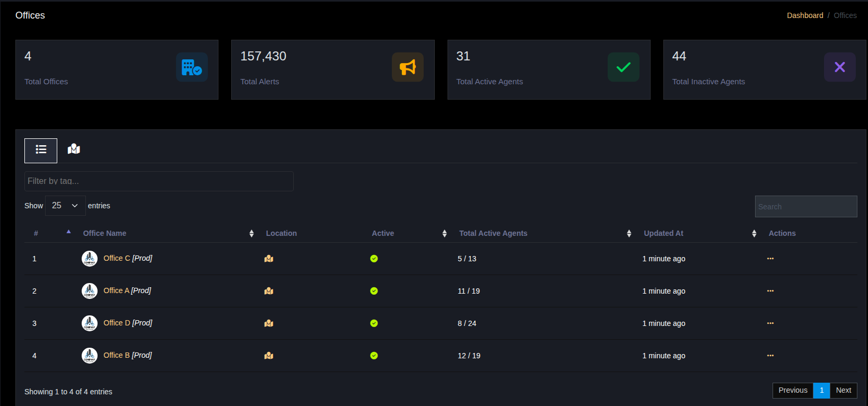Click the Office B company logo thumbnail
Screen dimensions: 868x406
(90, 356)
